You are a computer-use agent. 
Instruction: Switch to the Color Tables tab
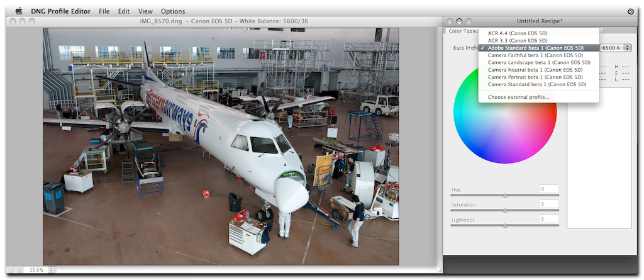tap(462, 31)
